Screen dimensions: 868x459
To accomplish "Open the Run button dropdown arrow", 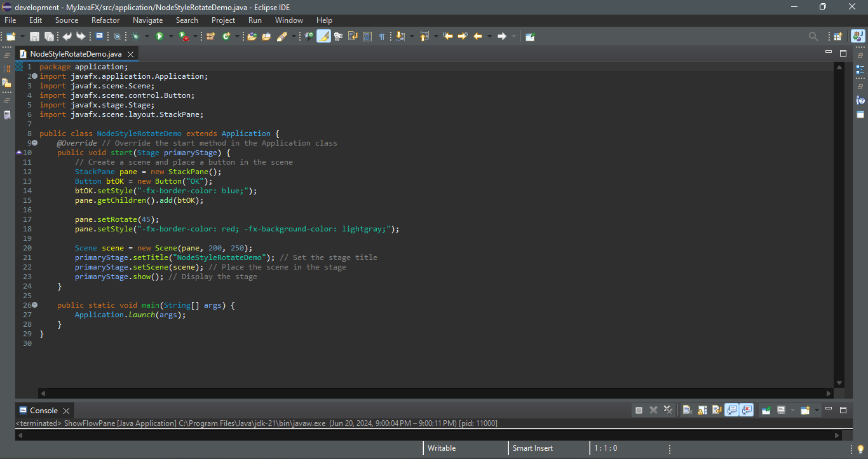I will (x=170, y=36).
